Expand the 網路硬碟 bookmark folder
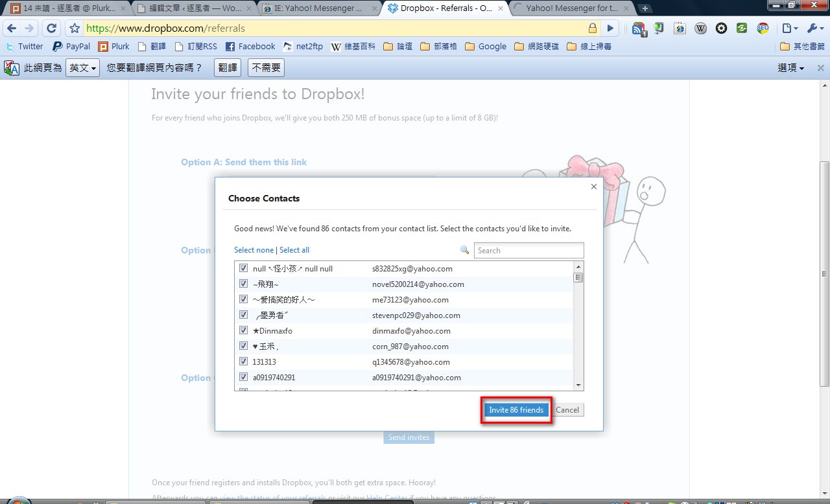The image size is (830, 504). 536,47
